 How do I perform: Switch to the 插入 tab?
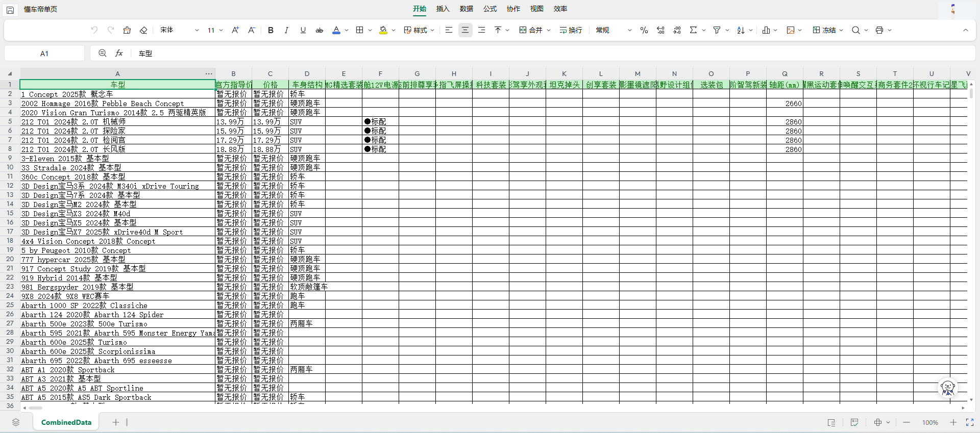pos(443,9)
